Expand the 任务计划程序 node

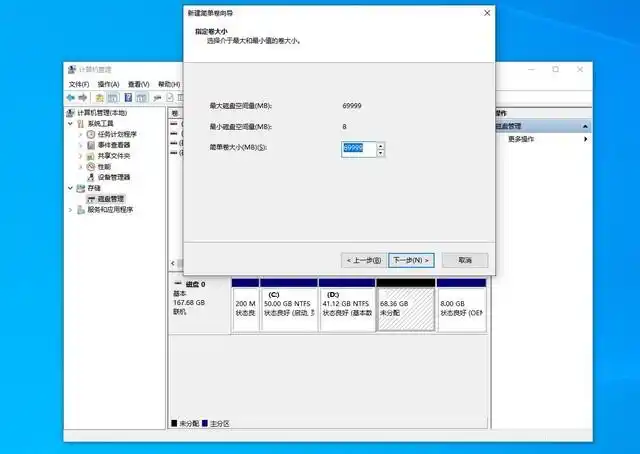pyautogui.click(x=80, y=134)
